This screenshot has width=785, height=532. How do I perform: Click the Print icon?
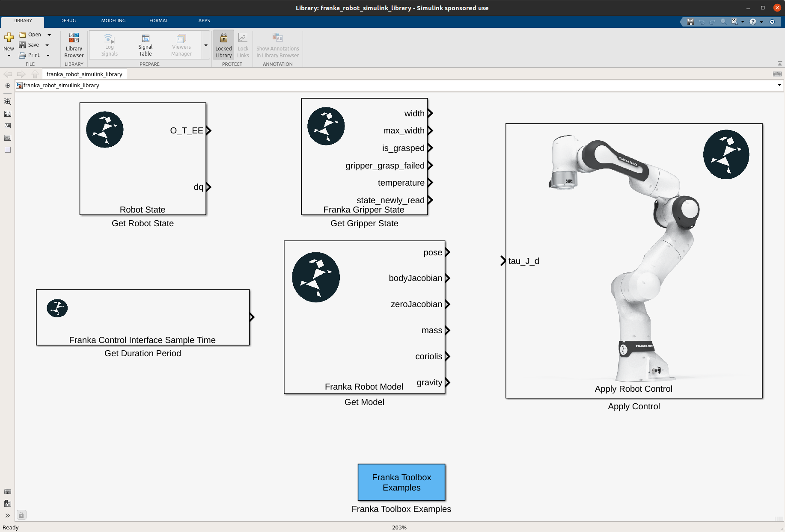pyautogui.click(x=22, y=55)
